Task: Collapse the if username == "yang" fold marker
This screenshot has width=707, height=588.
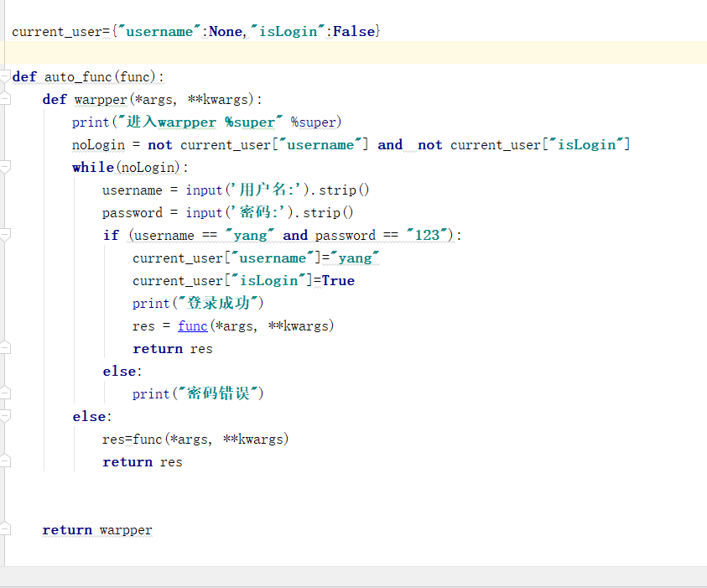Action: [x=5, y=235]
